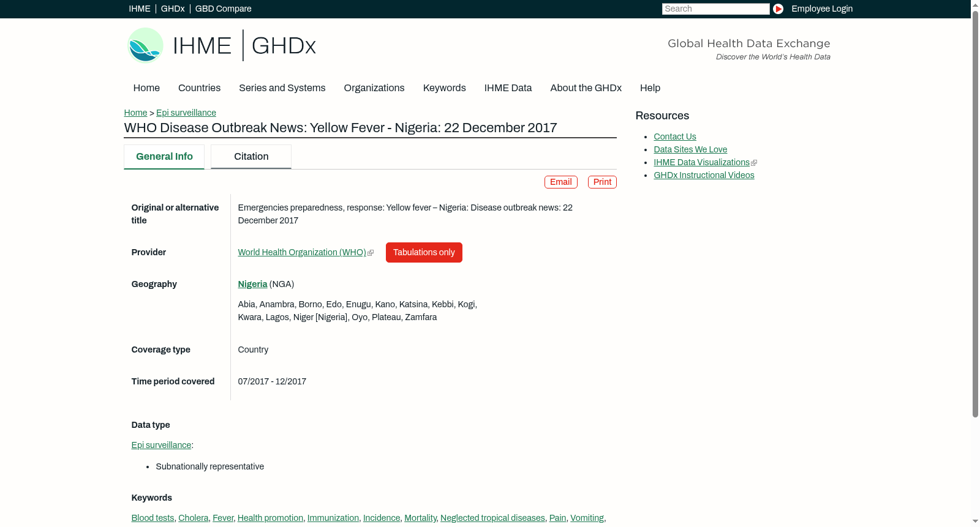980x527 pixels.
Task: Click Health promotion keyword link
Action: (270, 518)
